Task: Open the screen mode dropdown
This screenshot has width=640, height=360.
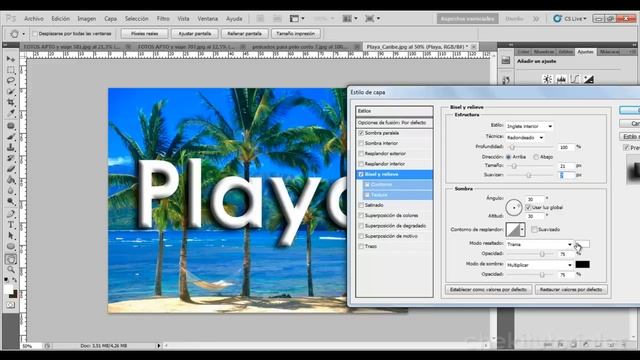Action: click(373, 18)
